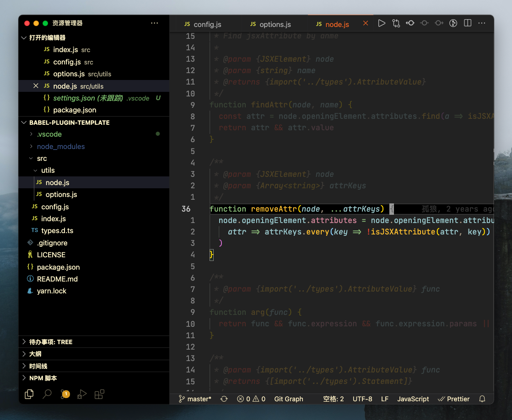Expand the NPM 脚本 panel
This screenshot has width=512, height=420.
(94, 378)
